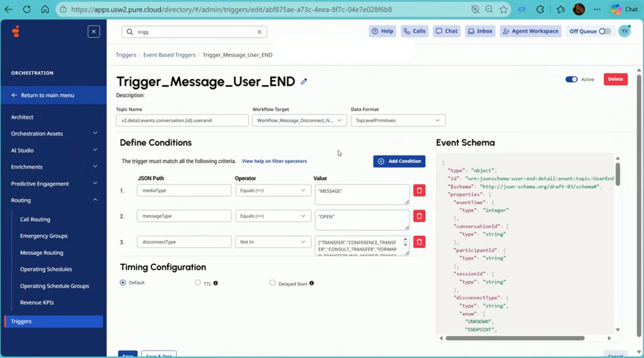Open Calls panel from header
Screen dimensions: 644x358
pyautogui.click(x=415, y=31)
